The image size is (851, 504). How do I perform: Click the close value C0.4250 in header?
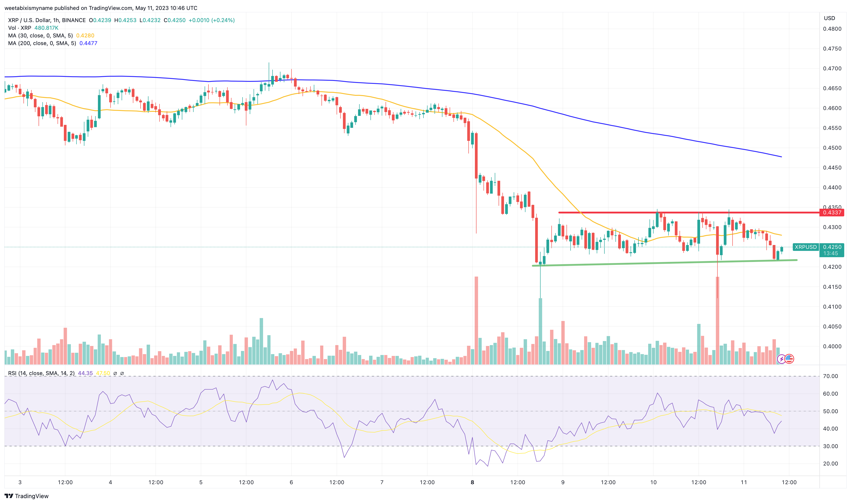pyautogui.click(x=175, y=20)
